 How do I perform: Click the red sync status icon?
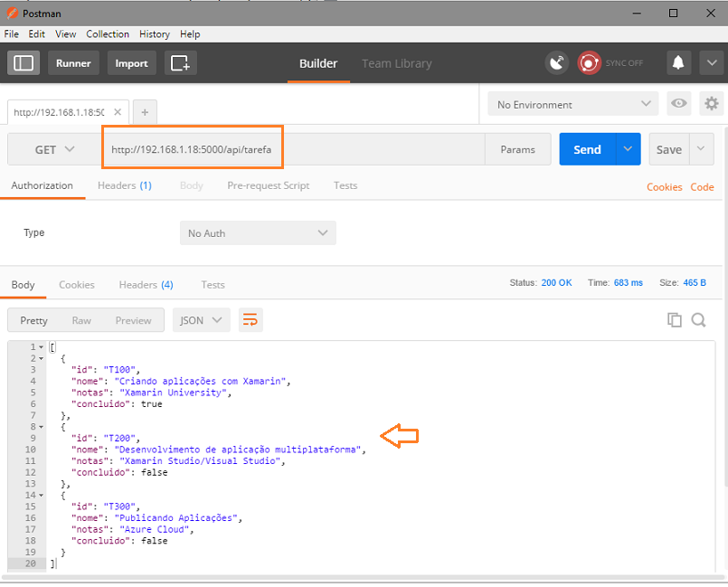point(589,62)
